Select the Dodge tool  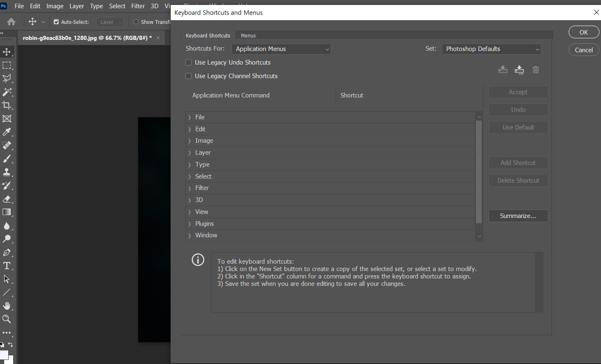point(7,239)
